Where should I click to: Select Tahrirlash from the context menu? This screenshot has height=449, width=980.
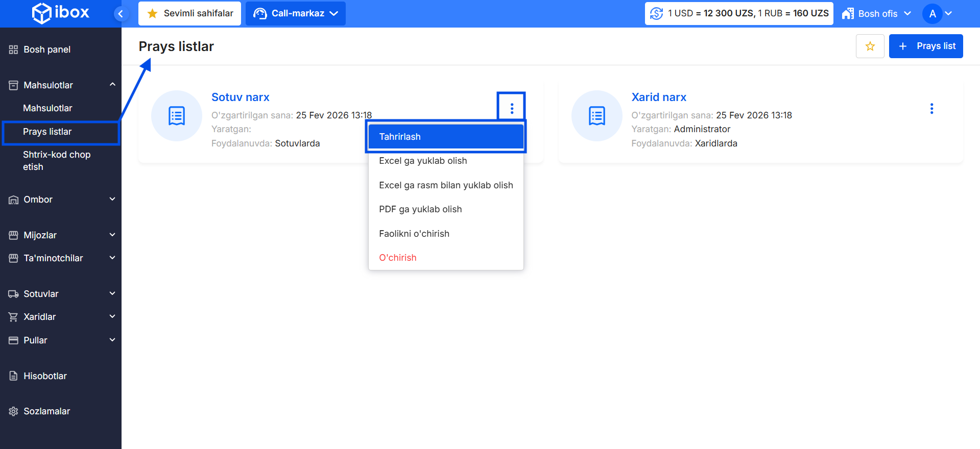click(x=445, y=137)
